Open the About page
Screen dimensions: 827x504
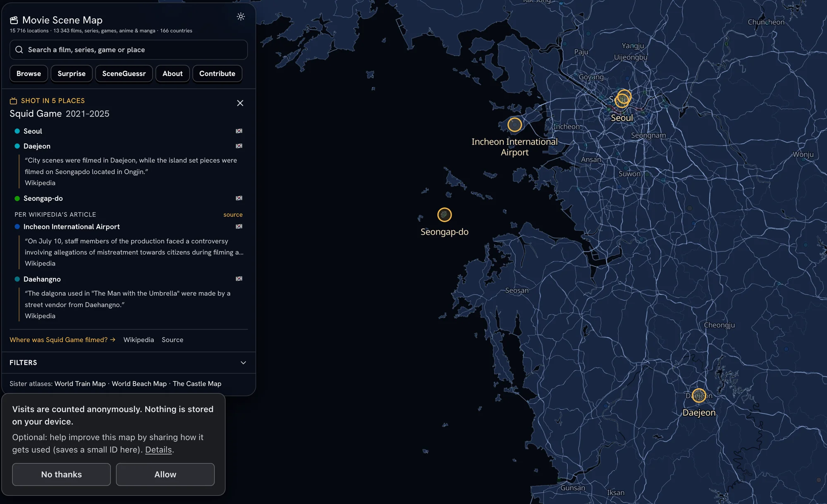coord(172,74)
